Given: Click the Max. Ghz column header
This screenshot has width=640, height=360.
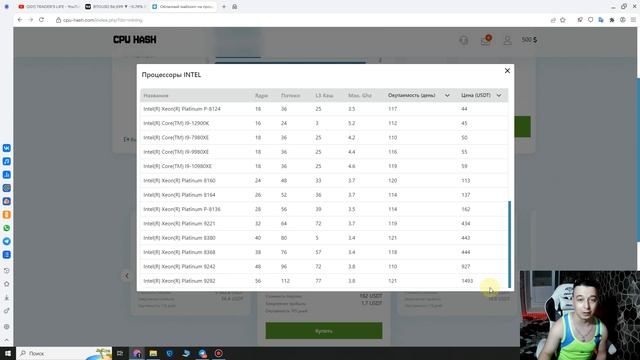Looking at the screenshot, I should tap(360, 96).
